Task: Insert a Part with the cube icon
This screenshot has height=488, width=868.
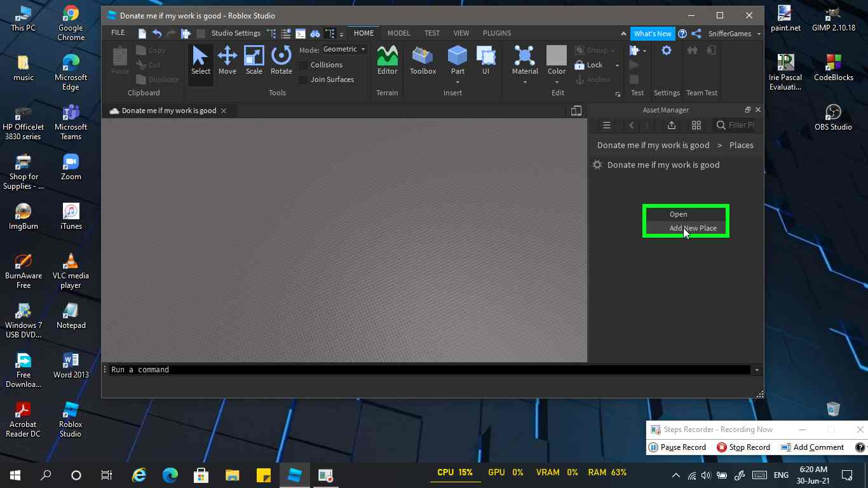Action: coord(458,56)
